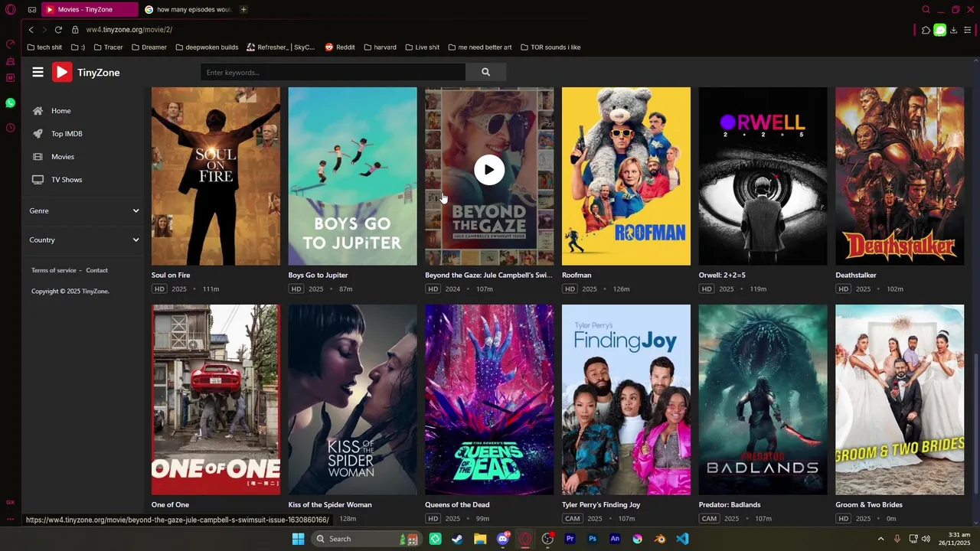Open the Deathstalker poster
Viewport: 980px width, 551px height.
(x=900, y=176)
